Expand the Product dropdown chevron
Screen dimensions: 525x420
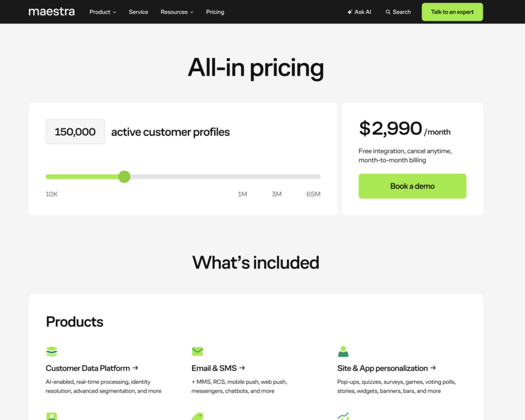(x=114, y=12)
